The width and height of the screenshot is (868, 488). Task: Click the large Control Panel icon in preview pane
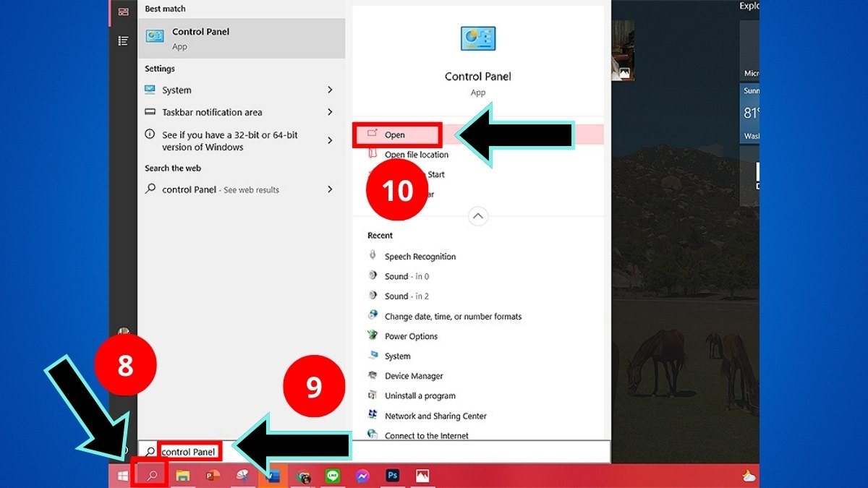tap(477, 38)
